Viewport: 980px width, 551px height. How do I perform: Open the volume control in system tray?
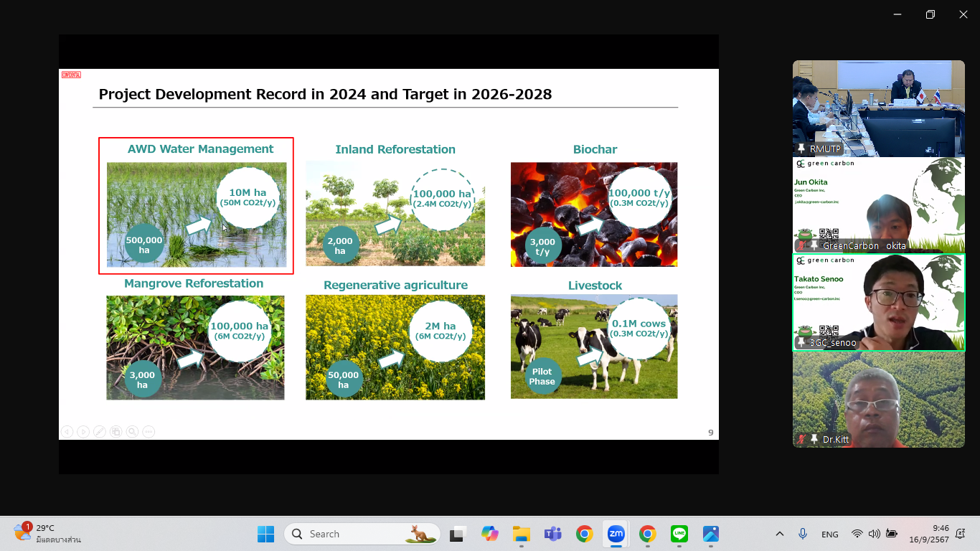coord(874,534)
